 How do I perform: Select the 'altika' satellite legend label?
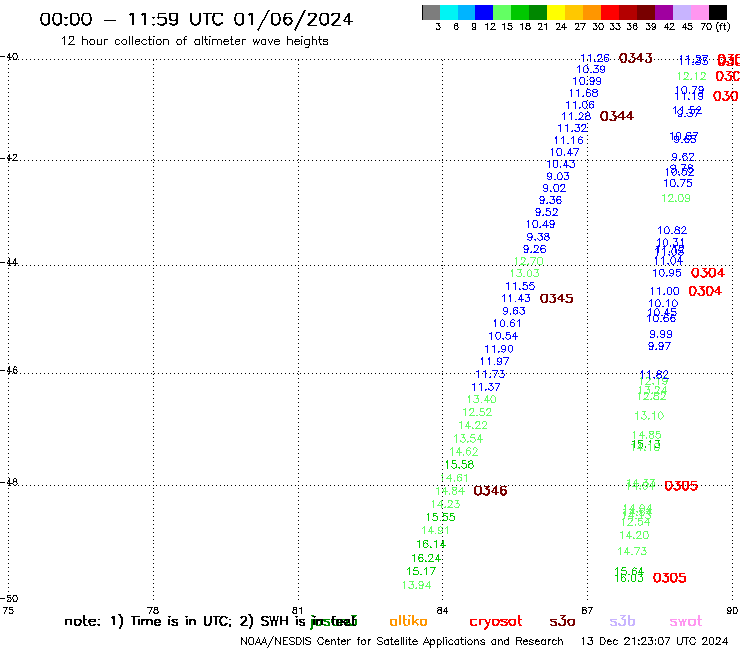point(408,621)
